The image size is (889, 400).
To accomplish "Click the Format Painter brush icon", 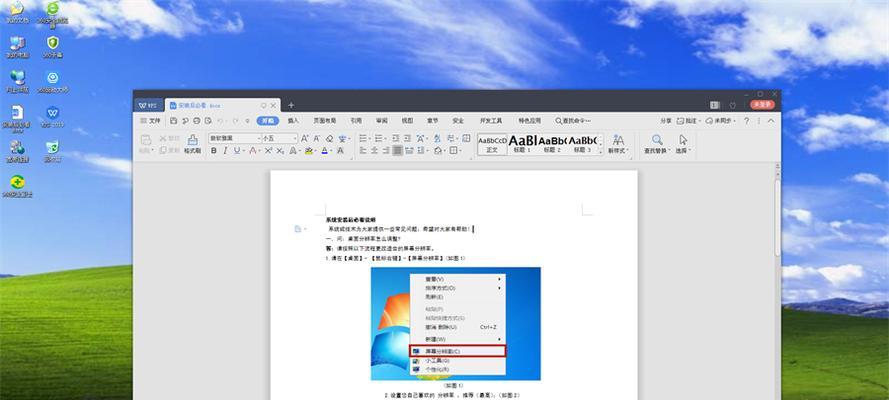I will pos(192,139).
